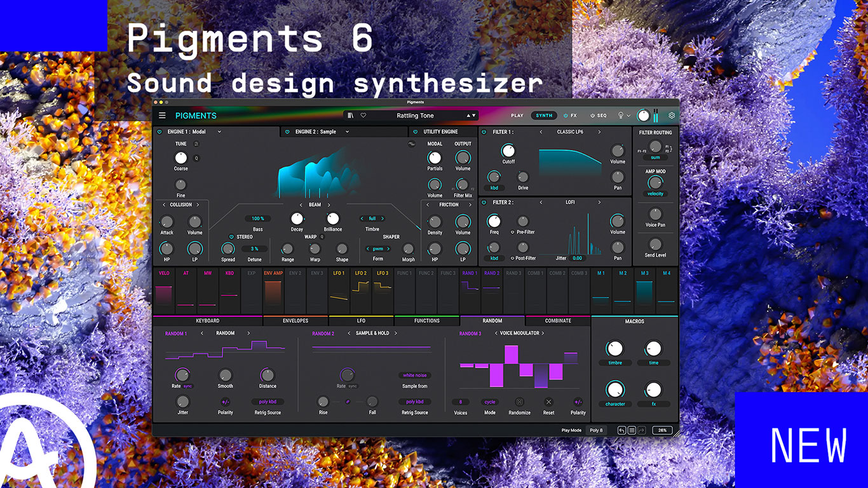
Task: Open the Poly 8 Play Mode dropdown
Action: click(596, 430)
